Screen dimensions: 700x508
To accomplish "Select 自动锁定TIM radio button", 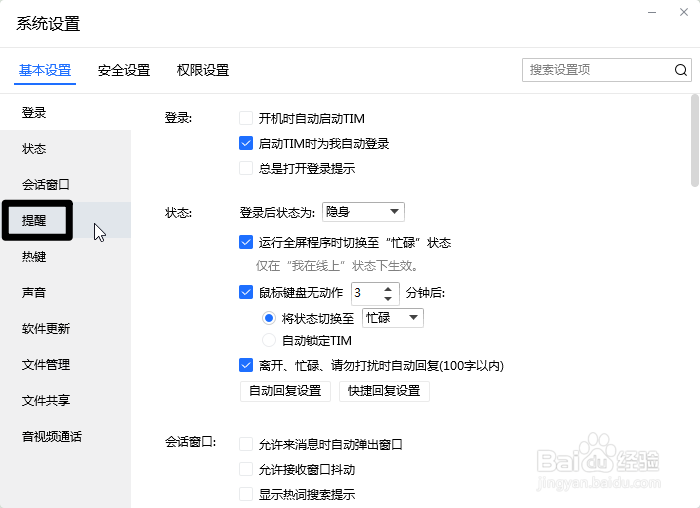I will pos(269,341).
